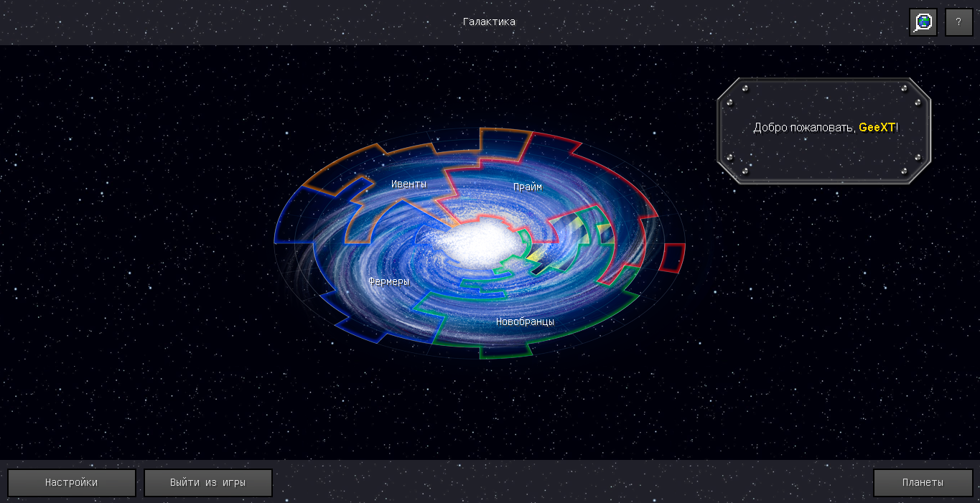The height and width of the screenshot is (503, 980).
Task: Select the Фермеры galaxy sector
Action: pos(388,281)
